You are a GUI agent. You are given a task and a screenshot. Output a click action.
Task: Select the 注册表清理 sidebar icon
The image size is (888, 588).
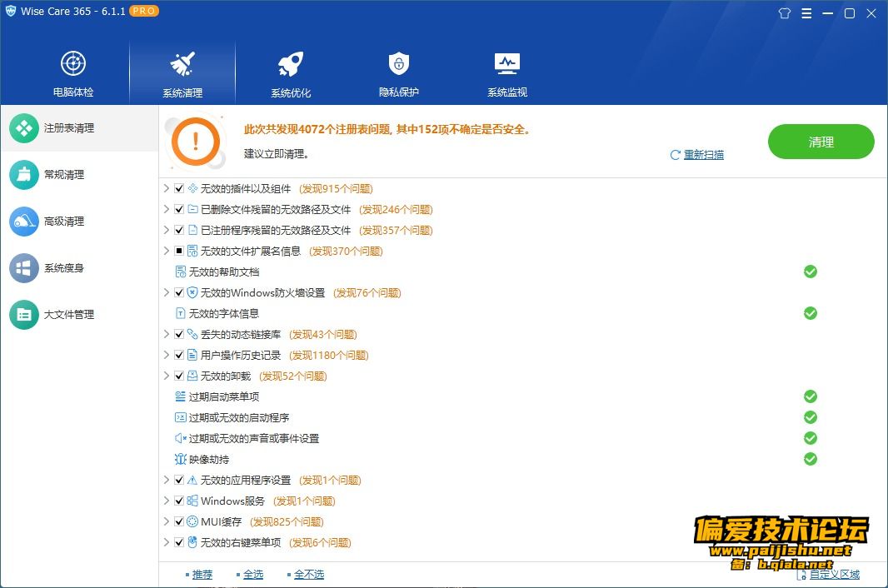coord(24,128)
